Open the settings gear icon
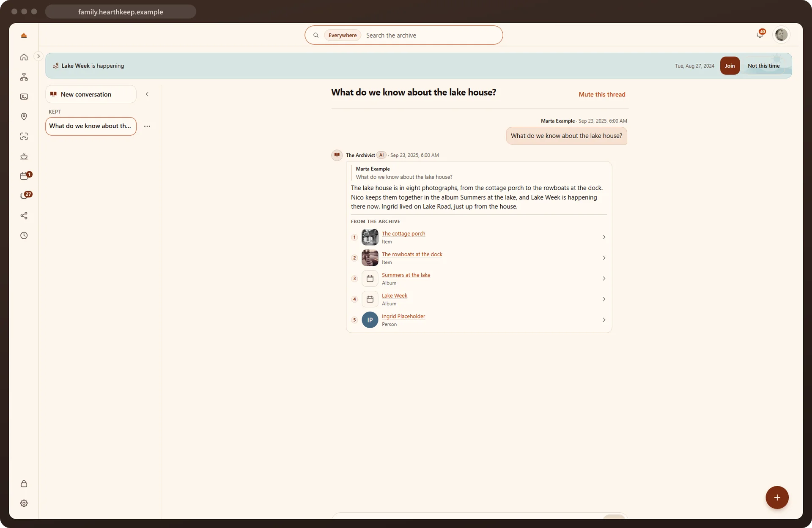This screenshot has height=528, width=812. point(24,503)
